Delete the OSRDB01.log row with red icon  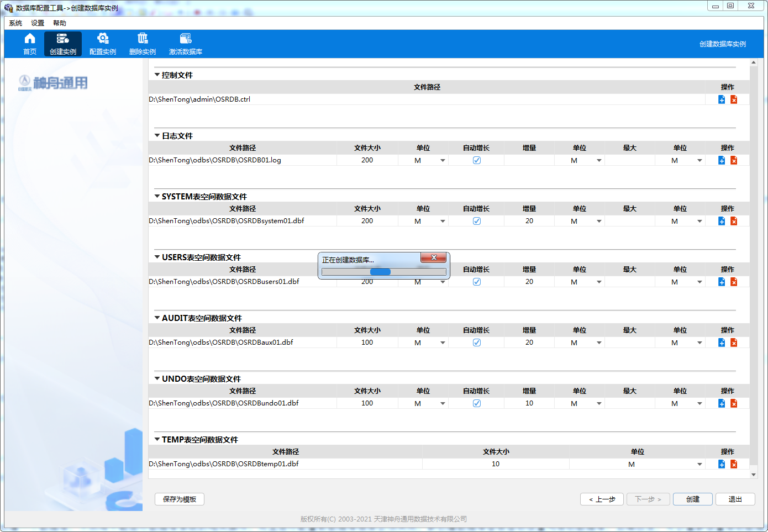[x=734, y=160]
